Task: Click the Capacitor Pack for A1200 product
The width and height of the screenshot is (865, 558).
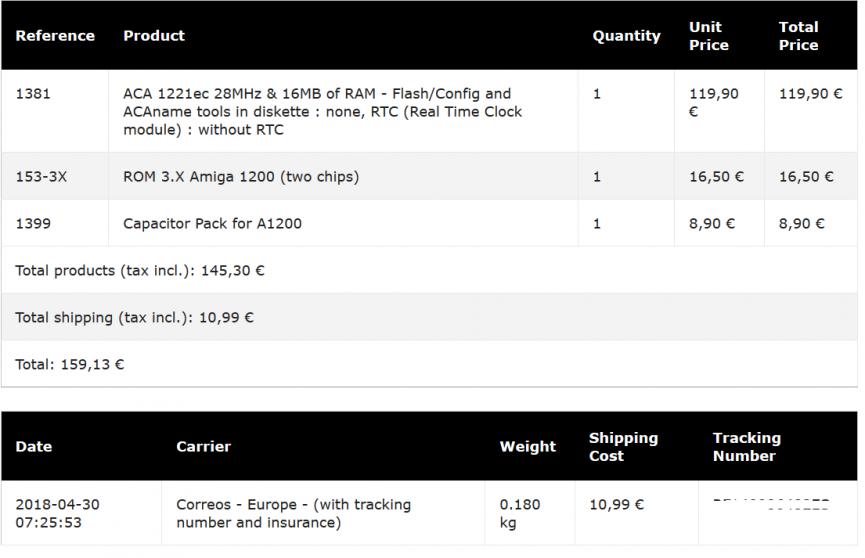Action: coord(212,224)
